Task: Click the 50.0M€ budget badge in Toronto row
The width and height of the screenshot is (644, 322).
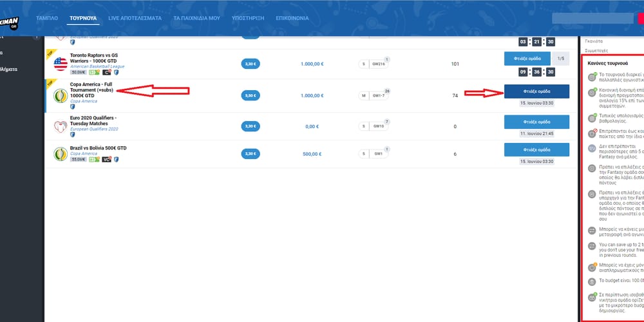Action: [x=79, y=72]
